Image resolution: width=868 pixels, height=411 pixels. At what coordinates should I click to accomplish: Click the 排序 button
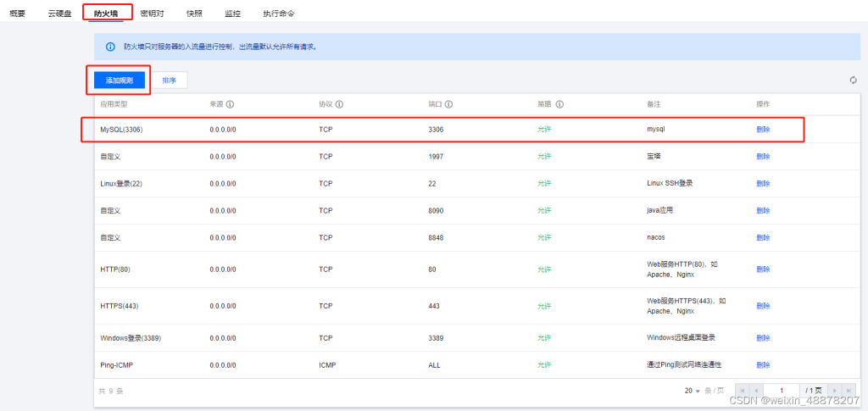169,81
